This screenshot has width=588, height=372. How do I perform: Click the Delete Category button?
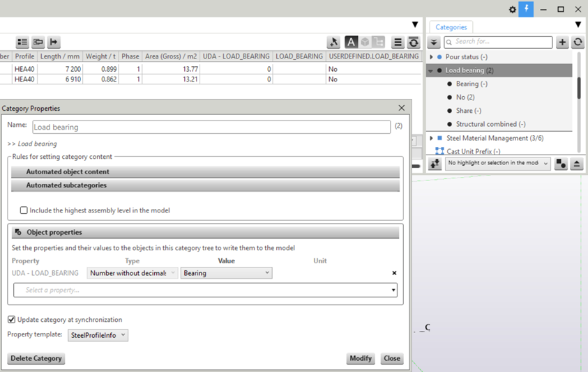36,359
